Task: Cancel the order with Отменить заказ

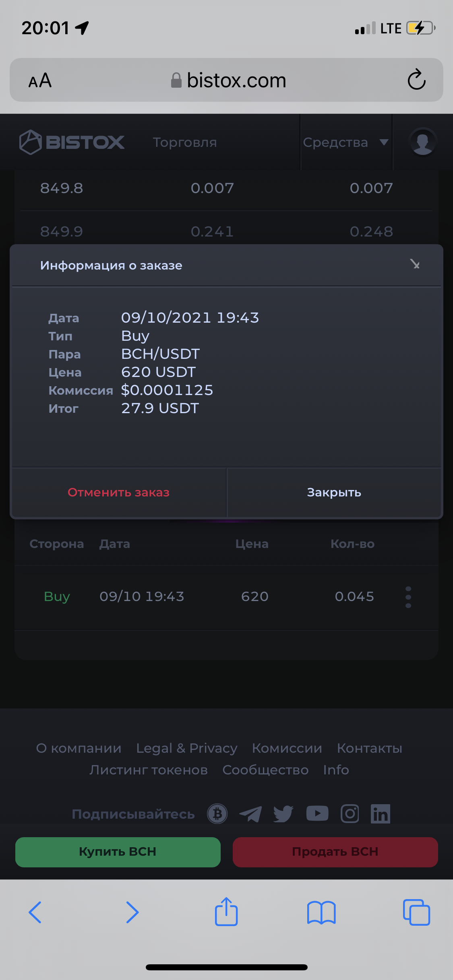Action: [119, 492]
